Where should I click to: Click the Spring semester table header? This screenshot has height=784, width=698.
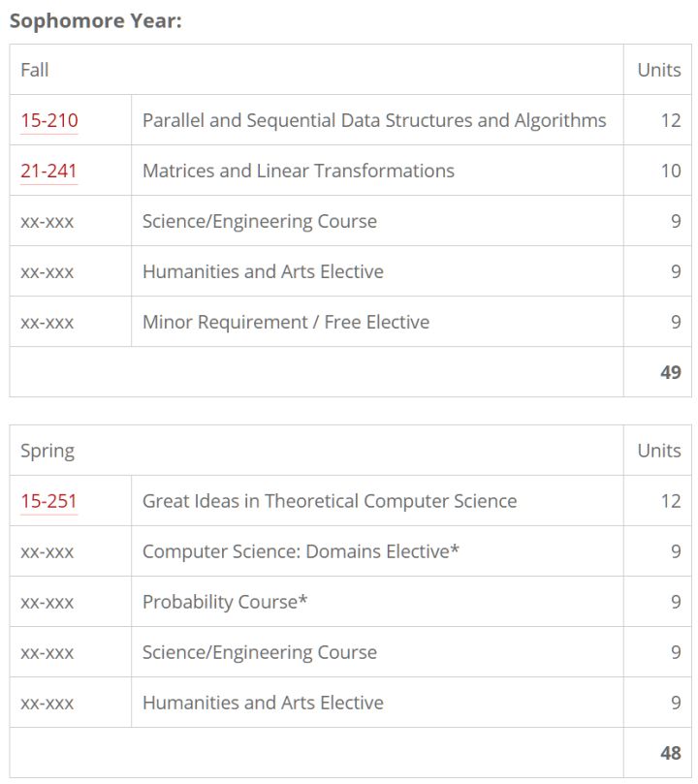click(48, 452)
